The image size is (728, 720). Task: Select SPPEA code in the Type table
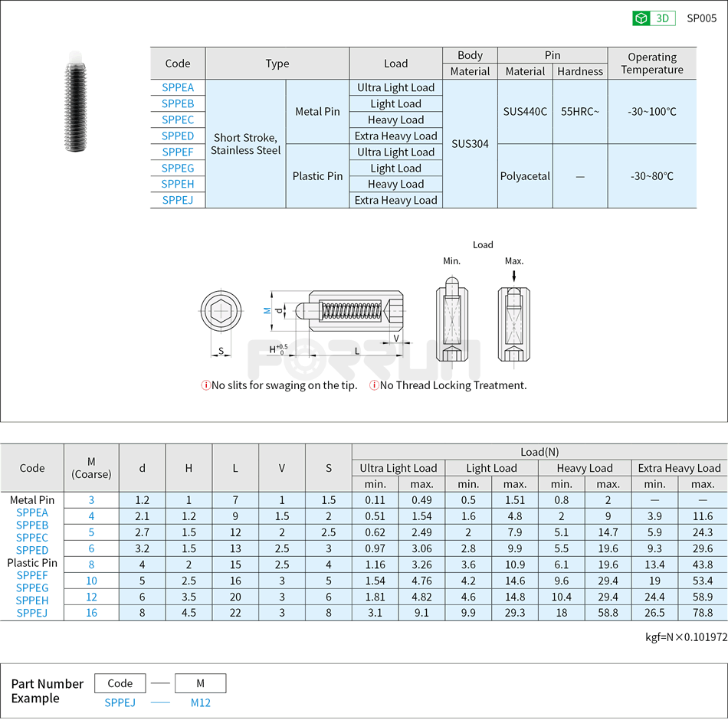pyautogui.click(x=178, y=87)
